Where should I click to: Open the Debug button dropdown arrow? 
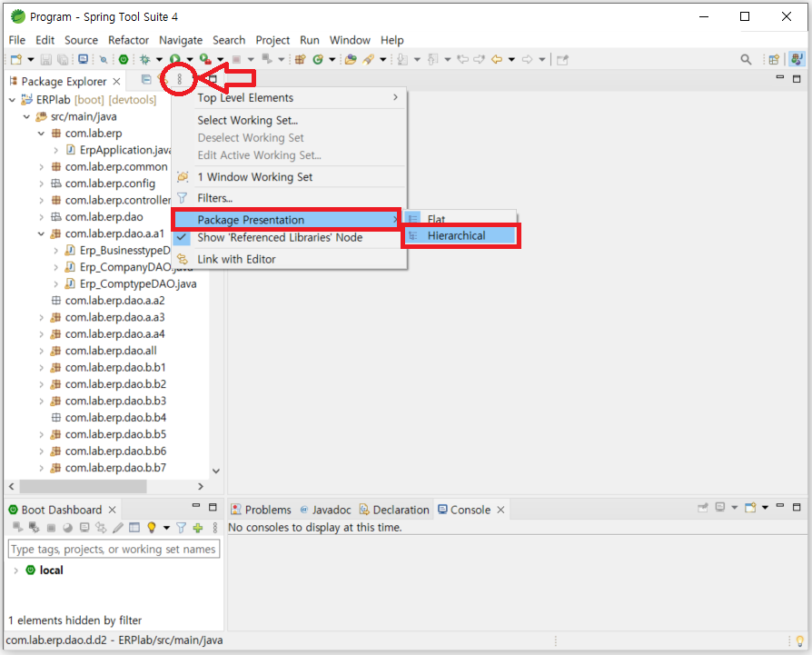point(160,60)
